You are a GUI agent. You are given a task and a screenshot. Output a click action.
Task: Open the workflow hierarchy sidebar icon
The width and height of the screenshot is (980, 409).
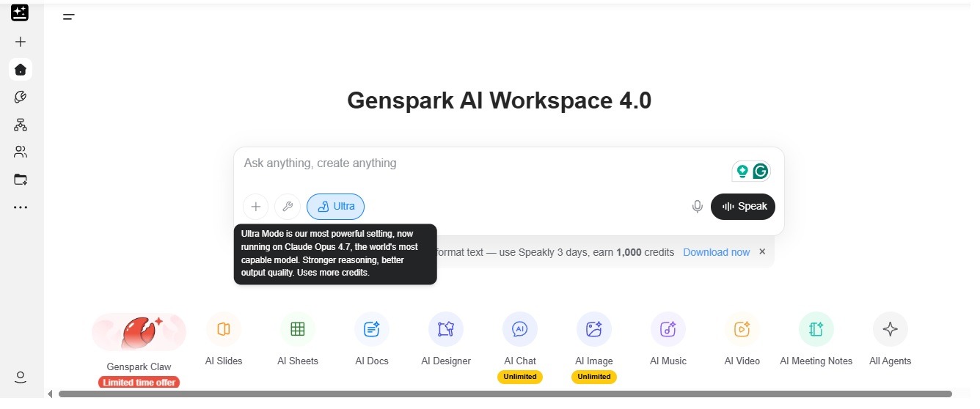21,125
